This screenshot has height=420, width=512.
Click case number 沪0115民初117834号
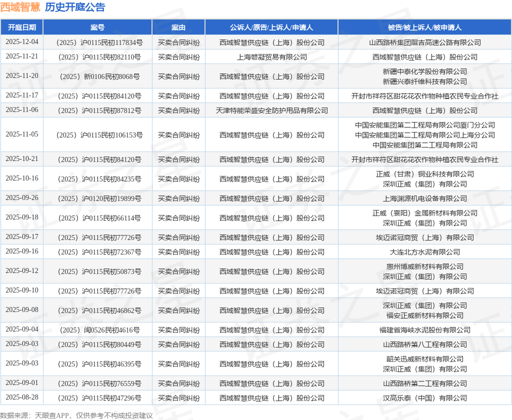[x=111, y=42]
